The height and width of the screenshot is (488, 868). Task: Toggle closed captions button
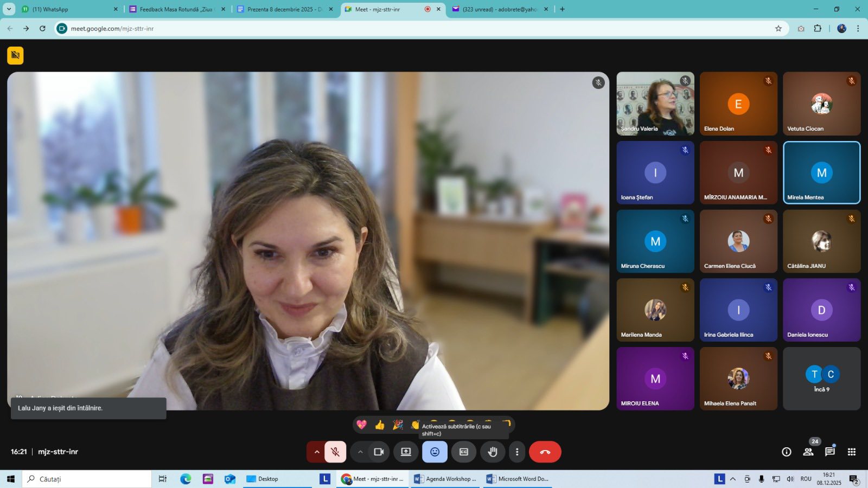click(464, 452)
